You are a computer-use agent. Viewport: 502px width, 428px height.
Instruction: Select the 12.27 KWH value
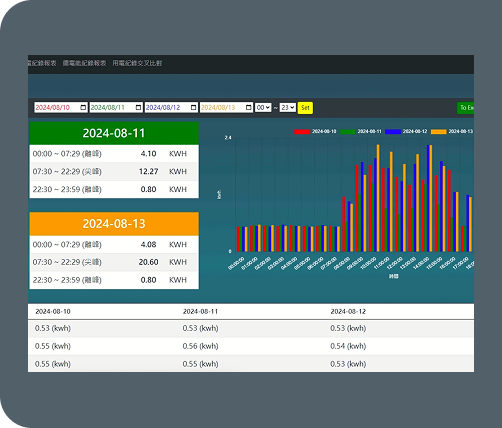[148, 171]
